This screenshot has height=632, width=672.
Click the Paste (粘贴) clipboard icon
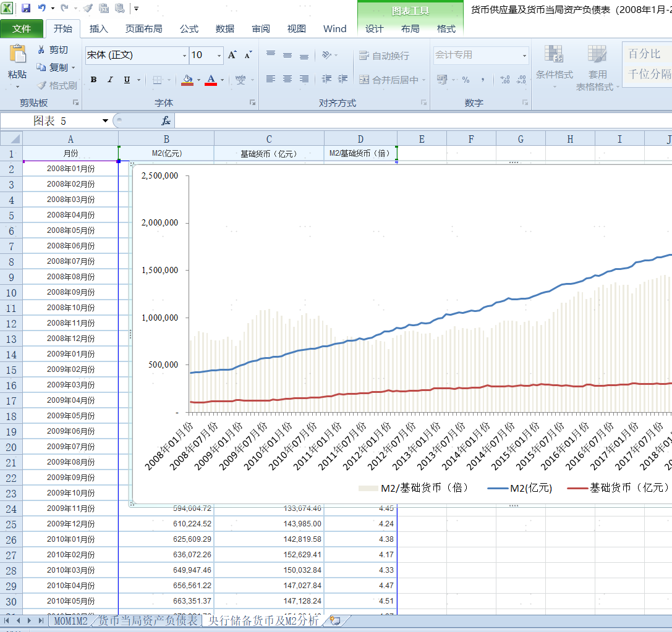click(17, 54)
